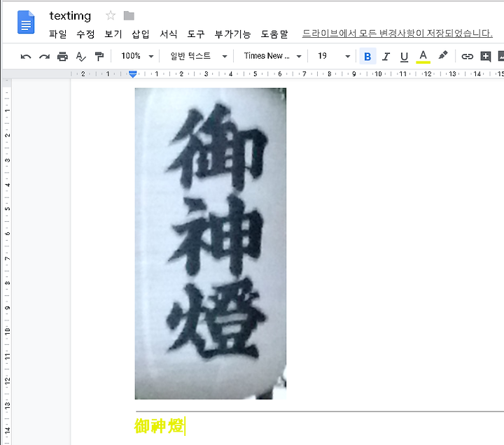The height and width of the screenshot is (445, 504).
Task: Click the insert image toolbar icon
Action: point(500,56)
